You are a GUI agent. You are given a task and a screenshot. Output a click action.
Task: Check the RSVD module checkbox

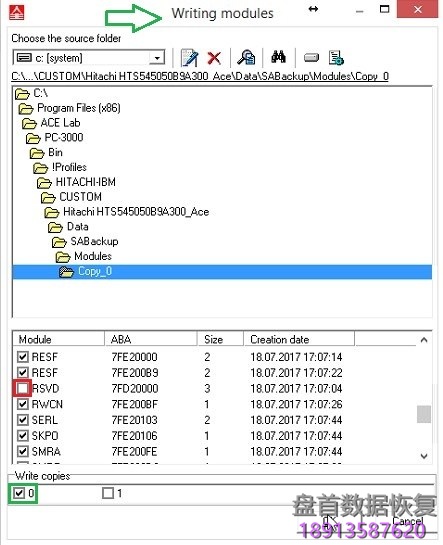pyautogui.click(x=23, y=388)
